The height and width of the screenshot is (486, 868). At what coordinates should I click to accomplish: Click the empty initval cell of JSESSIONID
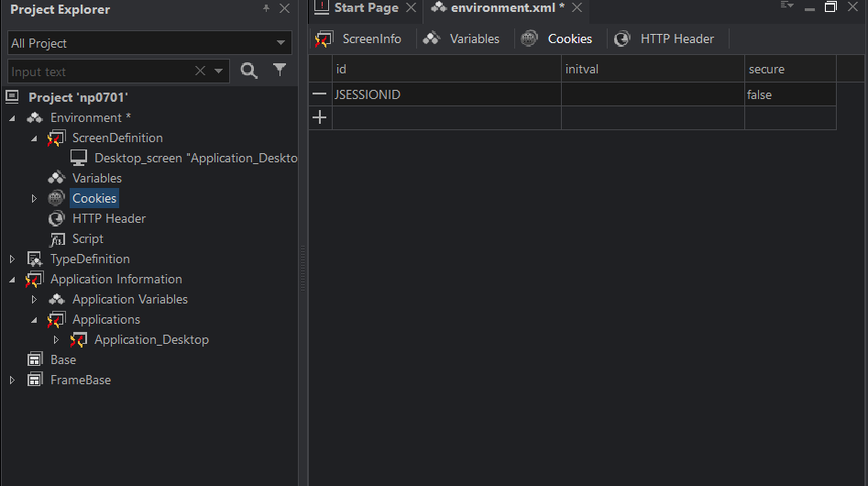click(x=653, y=94)
